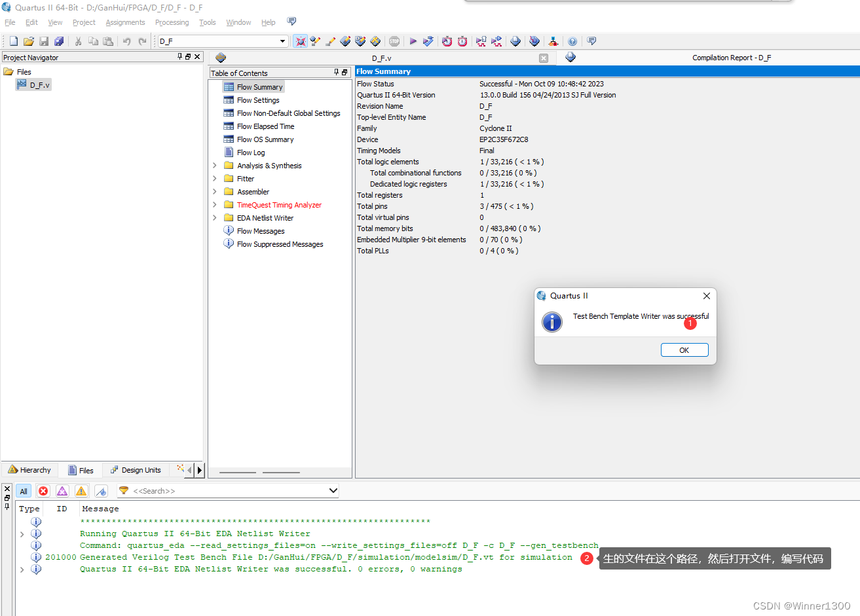Expand the Running Quartus II EDA message
The height and width of the screenshot is (616, 860).
pyautogui.click(x=22, y=534)
